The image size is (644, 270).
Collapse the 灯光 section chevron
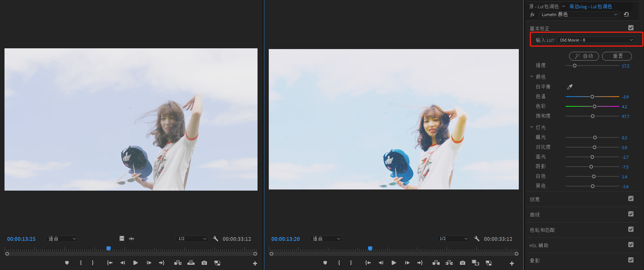click(532, 127)
